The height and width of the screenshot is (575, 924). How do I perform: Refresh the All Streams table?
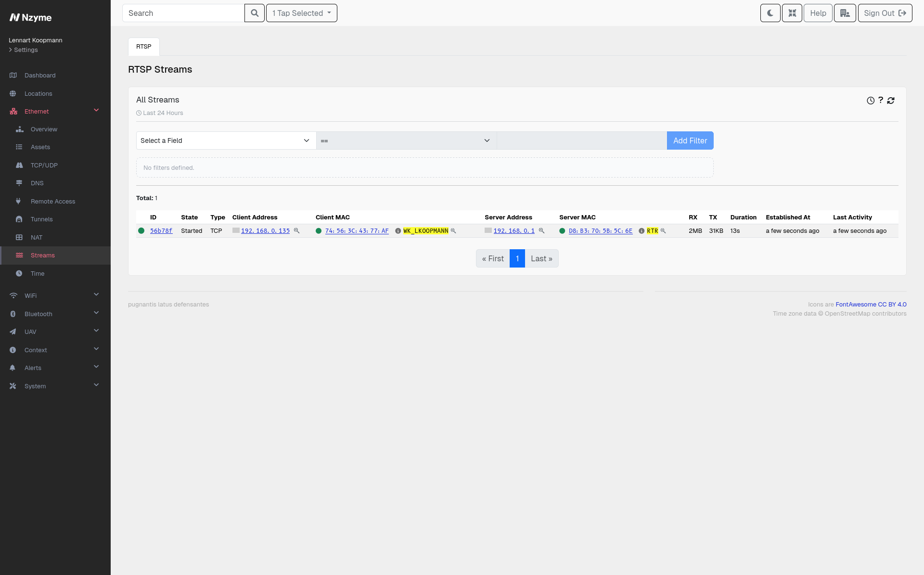coord(891,101)
